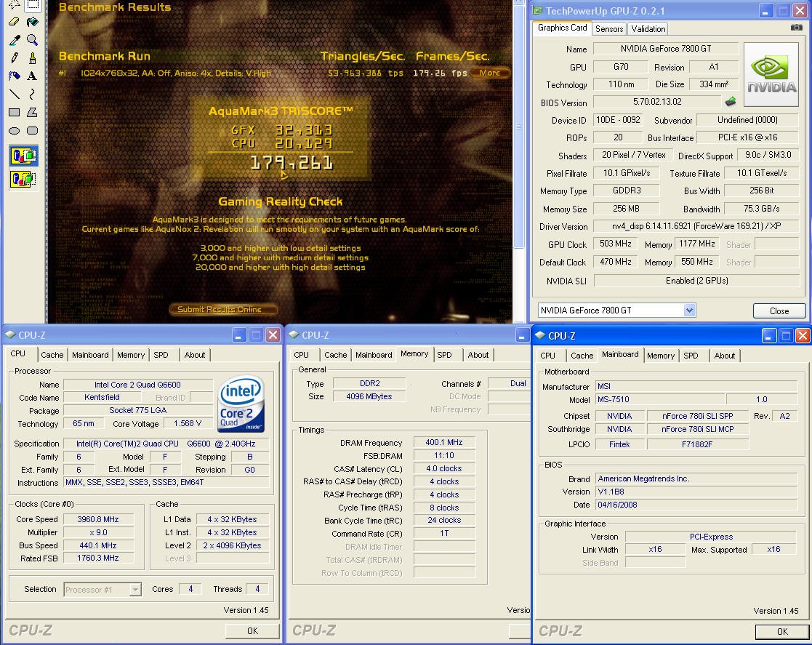The image size is (812, 645).
Task: Select the rectangular Select tool in Paint
Action: tap(32, 4)
